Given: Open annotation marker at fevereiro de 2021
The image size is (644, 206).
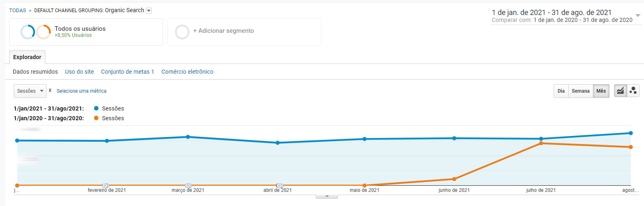Looking at the screenshot, I should (x=106, y=186).
